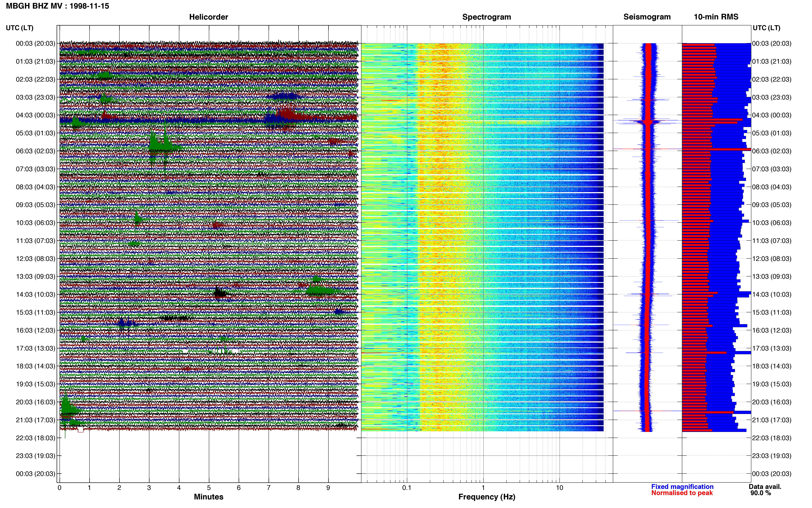The width and height of the screenshot is (812, 508).
Task: Select the 'Spectrogram' panel heading
Action: pos(487,17)
